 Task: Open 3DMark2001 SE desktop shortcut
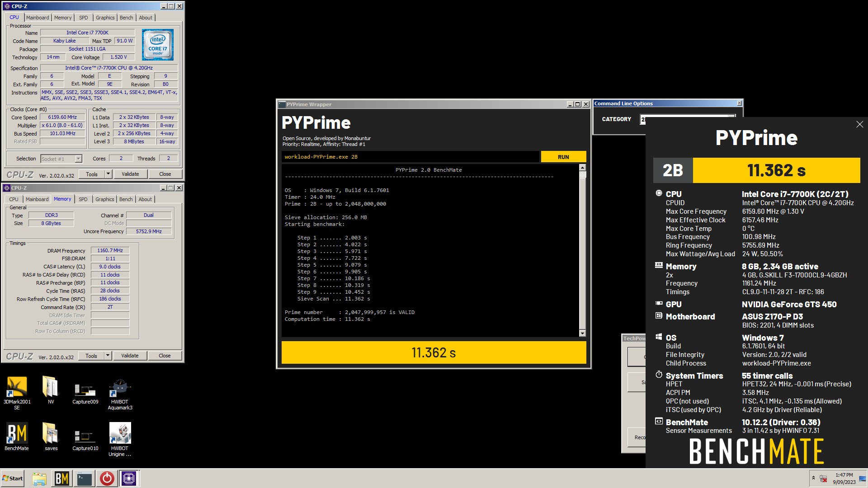pyautogui.click(x=17, y=392)
